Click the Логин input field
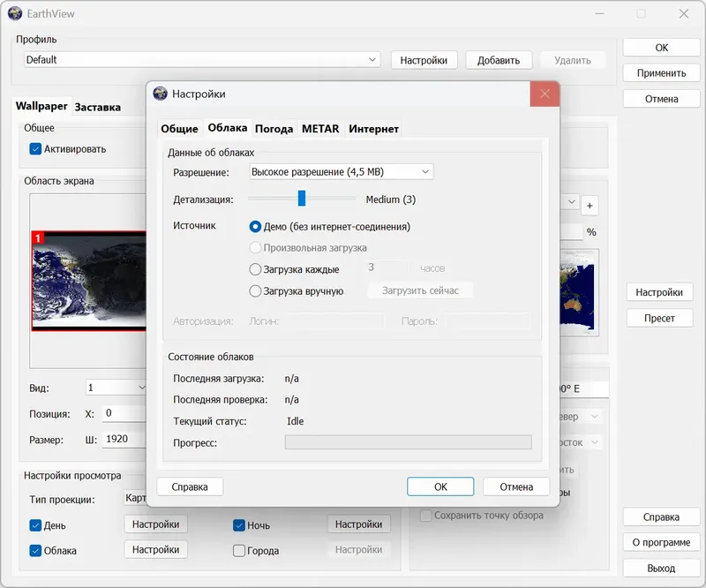706x588 pixels. pos(334,321)
